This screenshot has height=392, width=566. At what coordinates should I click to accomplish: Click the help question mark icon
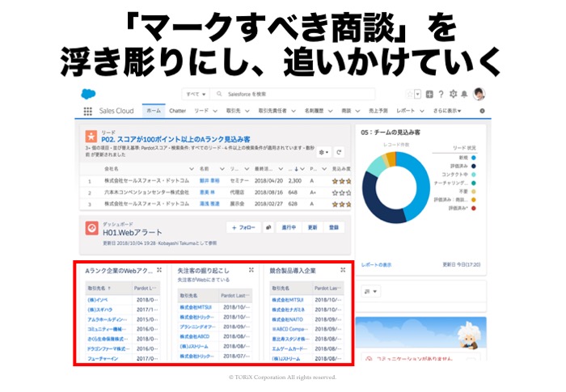tap(441, 94)
